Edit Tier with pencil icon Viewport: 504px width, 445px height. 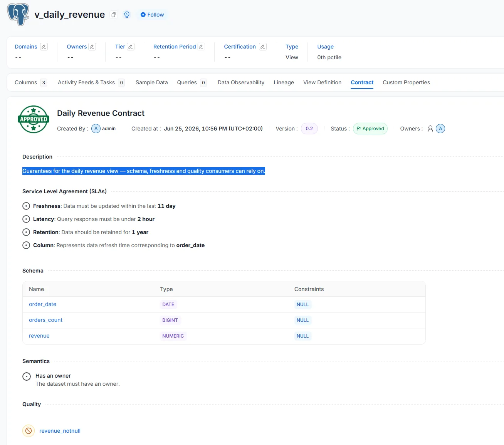(131, 47)
